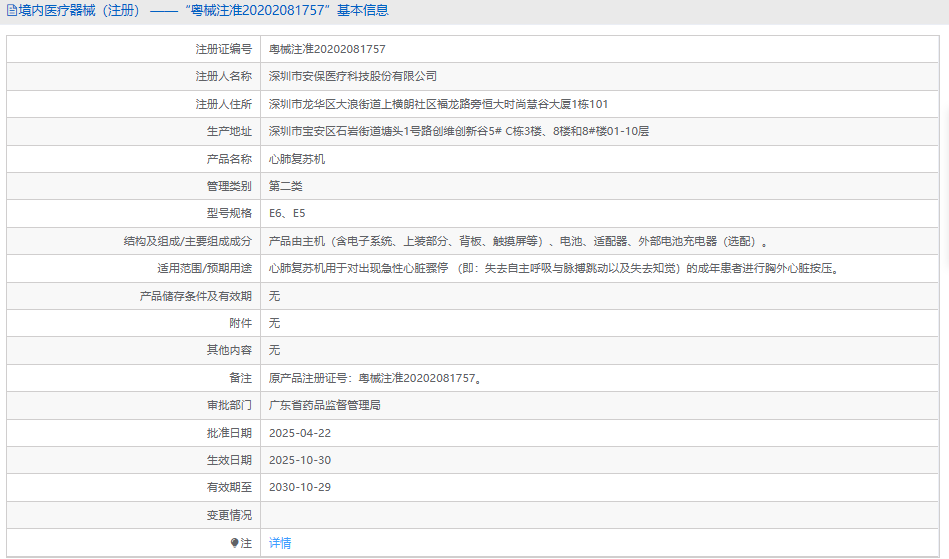This screenshot has height=559, width=949.
Task: Click the document icon beside the page title
Action: coord(12,11)
